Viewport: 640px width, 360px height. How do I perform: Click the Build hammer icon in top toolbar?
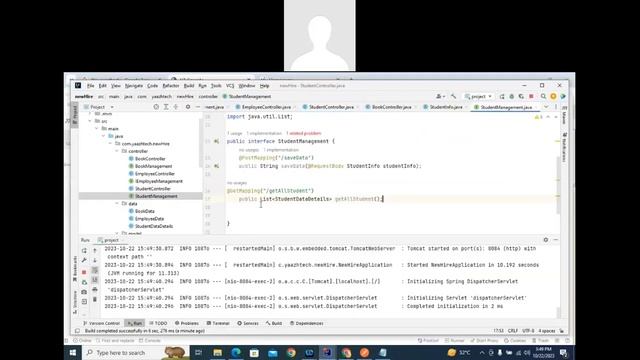coord(453,96)
